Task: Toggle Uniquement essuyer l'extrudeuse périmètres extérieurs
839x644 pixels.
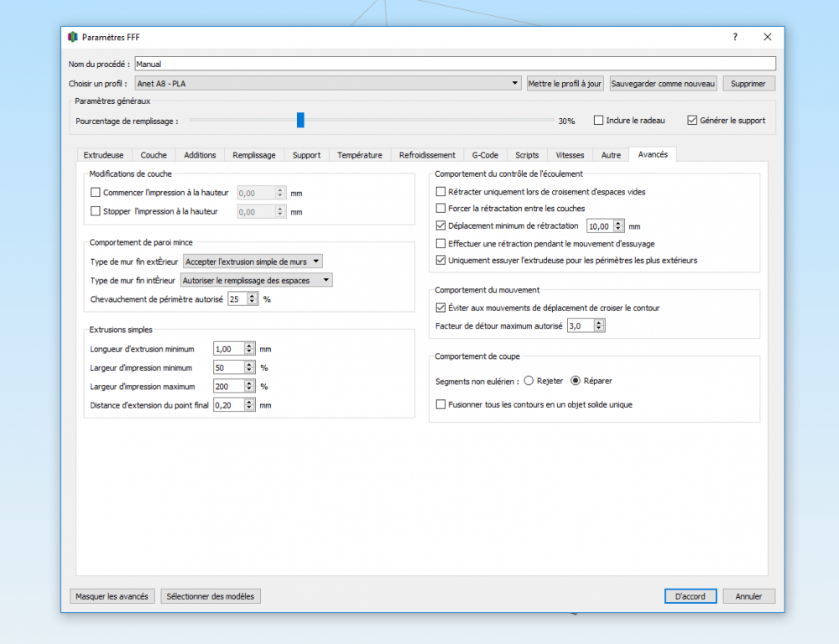Action: click(x=440, y=261)
